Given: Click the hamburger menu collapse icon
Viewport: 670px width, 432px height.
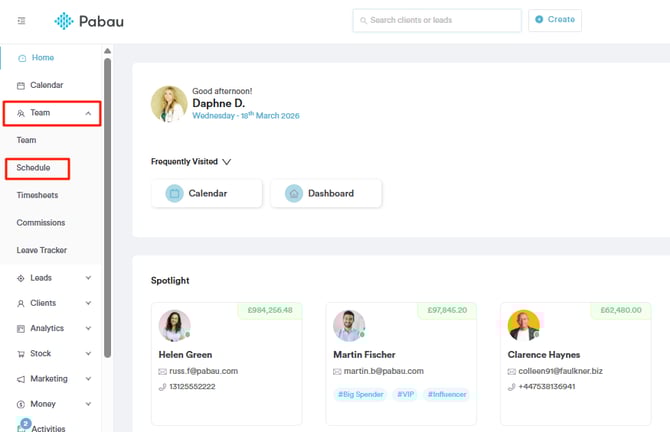Looking at the screenshot, I should point(22,21).
